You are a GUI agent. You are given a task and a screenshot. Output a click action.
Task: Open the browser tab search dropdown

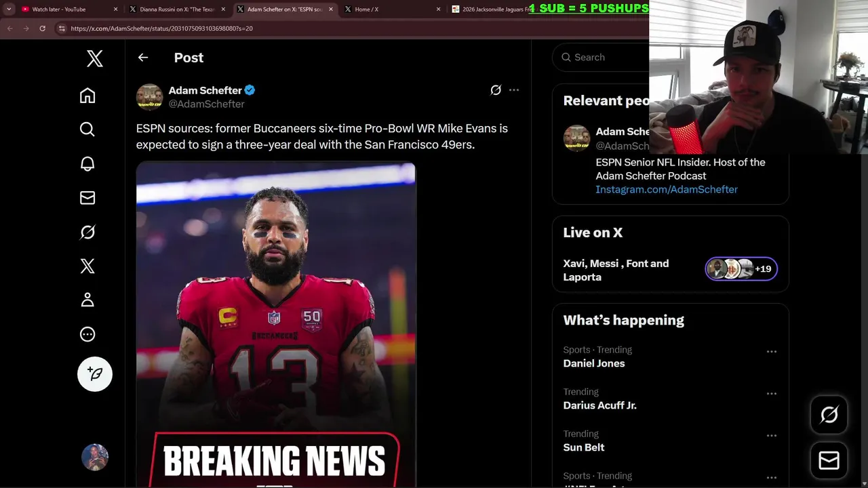pyautogui.click(x=9, y=9)
